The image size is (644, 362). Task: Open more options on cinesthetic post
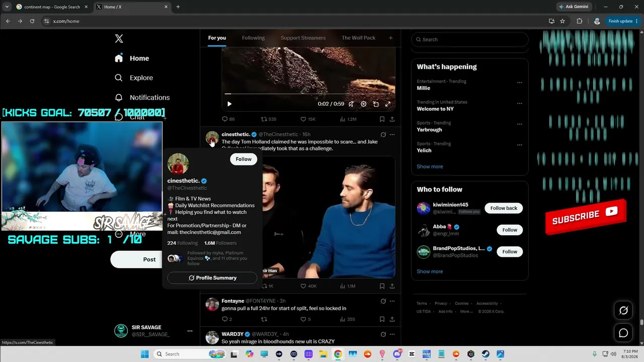point(392,135)
